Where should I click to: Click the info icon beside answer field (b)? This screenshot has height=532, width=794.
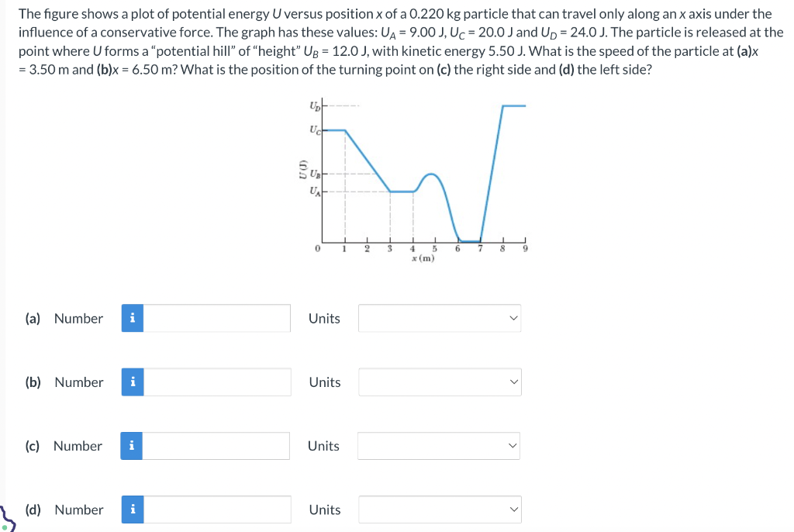click(x=132, y=382)
